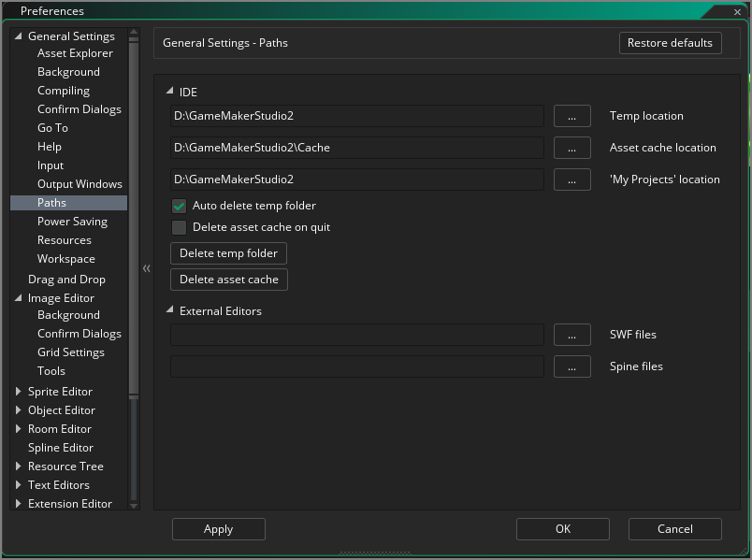752x560 pixels.
Task: Browse for the SWF files editor
Action: pyautogui.click(x=571, y=335)
